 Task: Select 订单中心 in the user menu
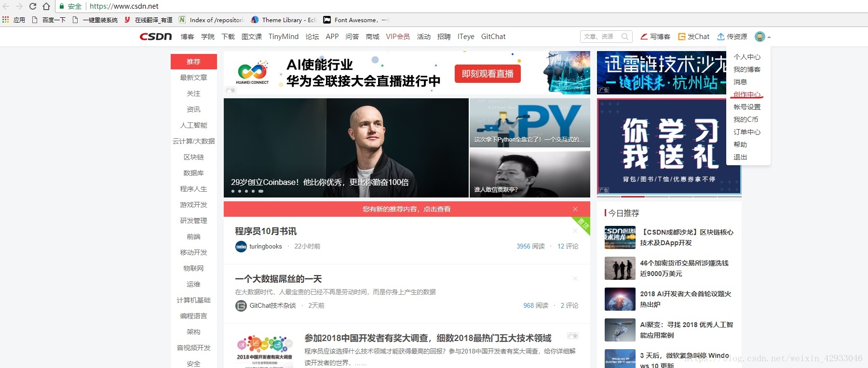coord(747,132)
